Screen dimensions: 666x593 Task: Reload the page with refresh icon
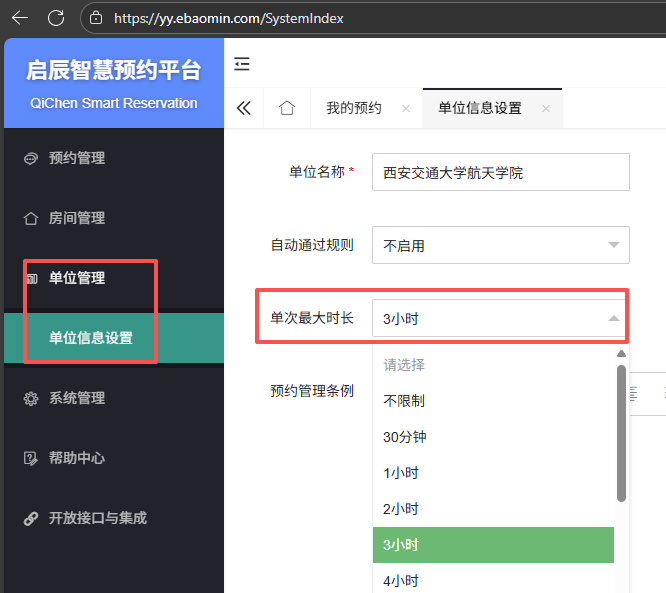pos(56,17)
